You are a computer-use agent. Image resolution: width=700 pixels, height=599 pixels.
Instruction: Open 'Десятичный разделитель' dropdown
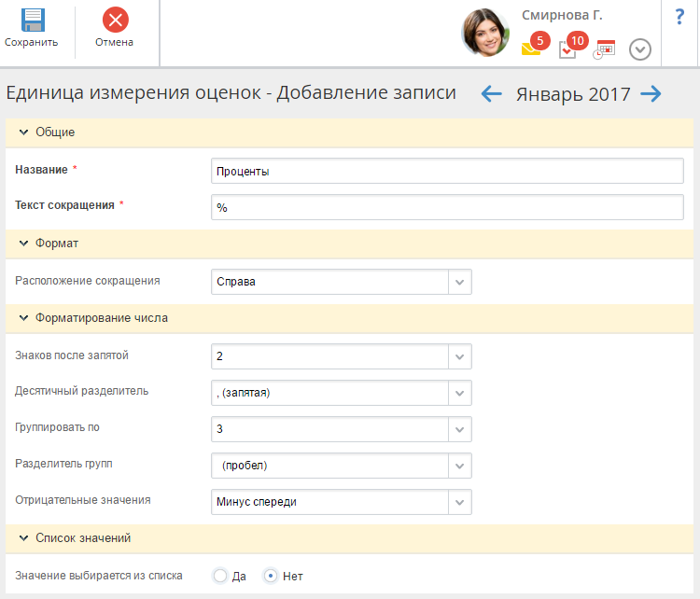coord(460,393)
